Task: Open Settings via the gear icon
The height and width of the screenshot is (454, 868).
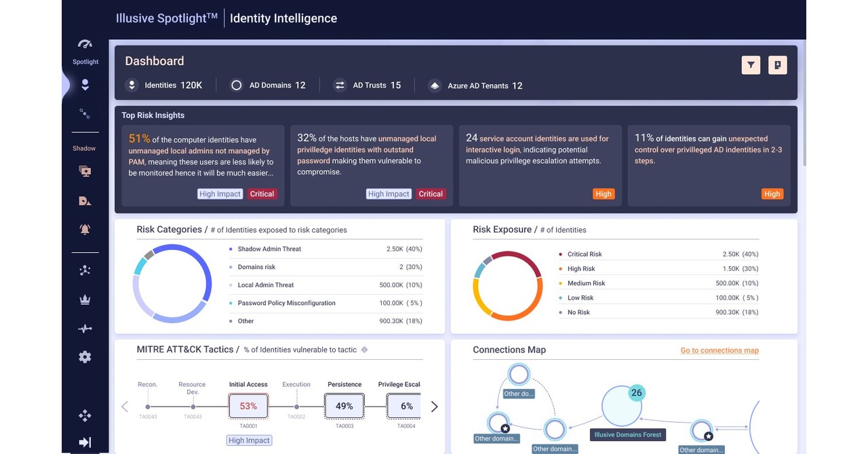Action: [x=85, y=356]
